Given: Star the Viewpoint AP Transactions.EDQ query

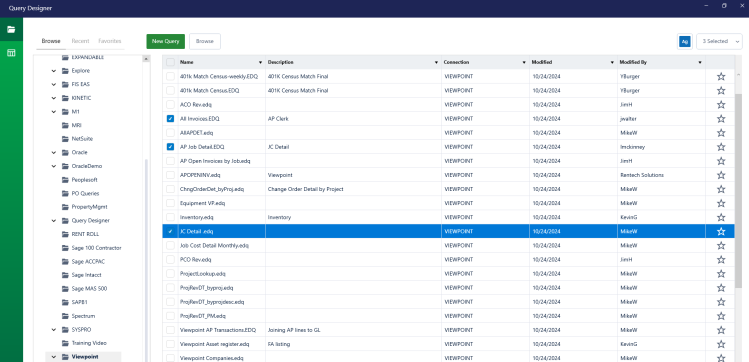Looking at the screenshot, I should 721,330.
